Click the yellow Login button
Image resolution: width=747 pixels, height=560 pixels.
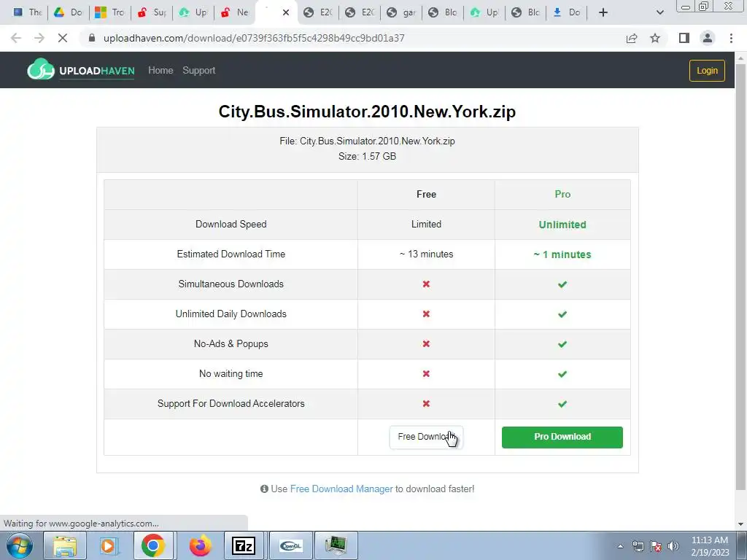click(707, 71)
